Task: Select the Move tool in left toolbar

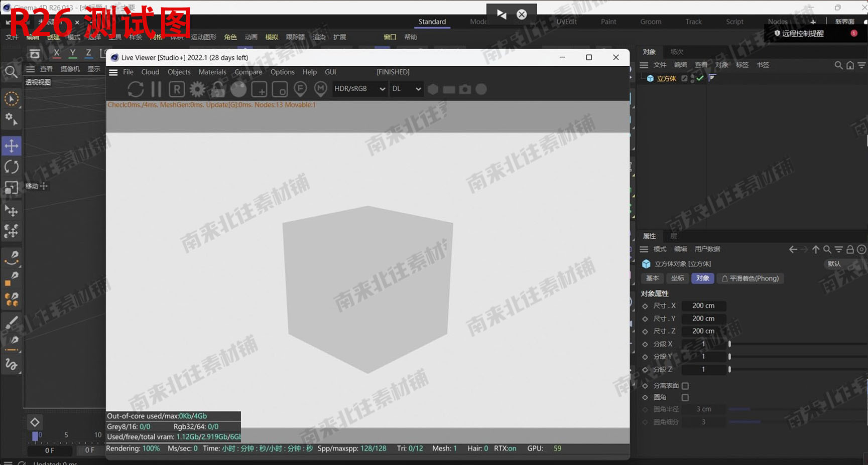Action: [12, 146]
